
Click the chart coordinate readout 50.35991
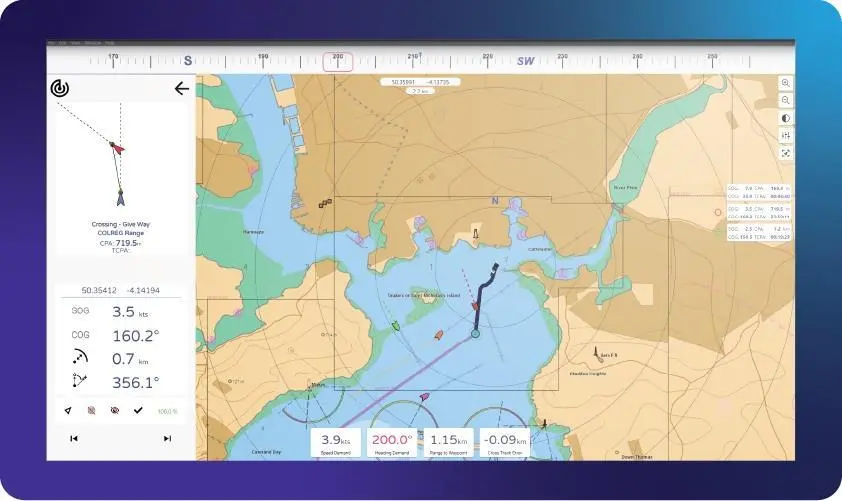(x=420, y=82)
